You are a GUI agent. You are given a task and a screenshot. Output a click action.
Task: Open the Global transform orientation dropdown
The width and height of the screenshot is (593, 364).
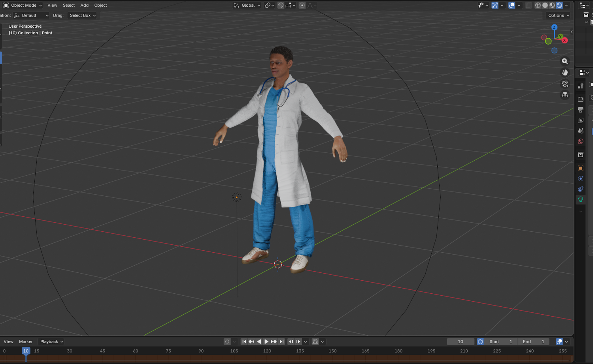coord(247,5)
